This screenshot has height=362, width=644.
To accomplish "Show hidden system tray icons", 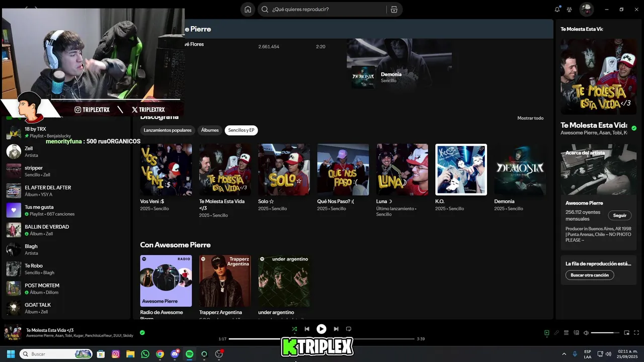I will [x=564, y=354].
